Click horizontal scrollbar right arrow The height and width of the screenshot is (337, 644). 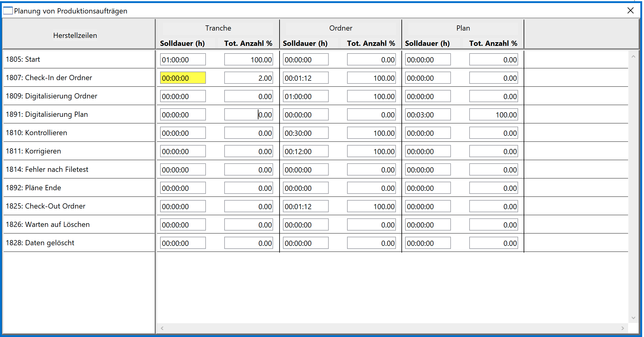(623, 328)
